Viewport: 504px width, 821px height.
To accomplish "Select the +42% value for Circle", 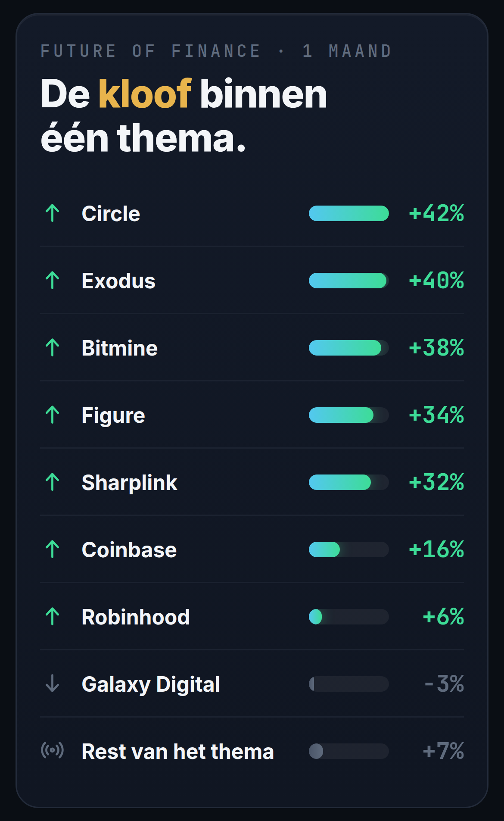I will pos(436,213).
